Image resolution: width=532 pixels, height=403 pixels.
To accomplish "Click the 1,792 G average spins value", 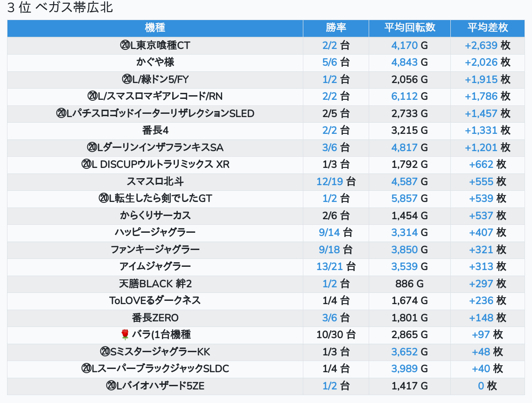I will pyautogui.click(x=410, y=165).
